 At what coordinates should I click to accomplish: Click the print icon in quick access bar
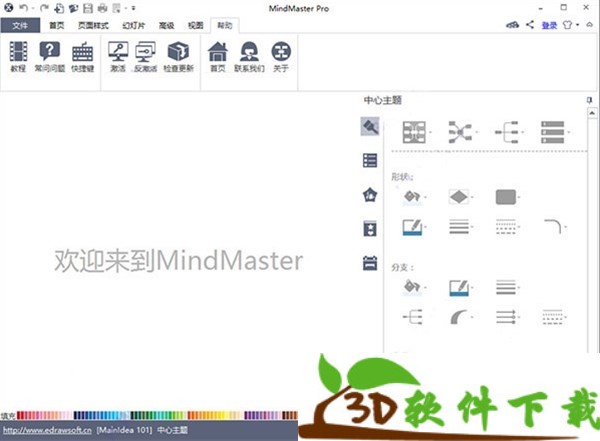(102, 8)
